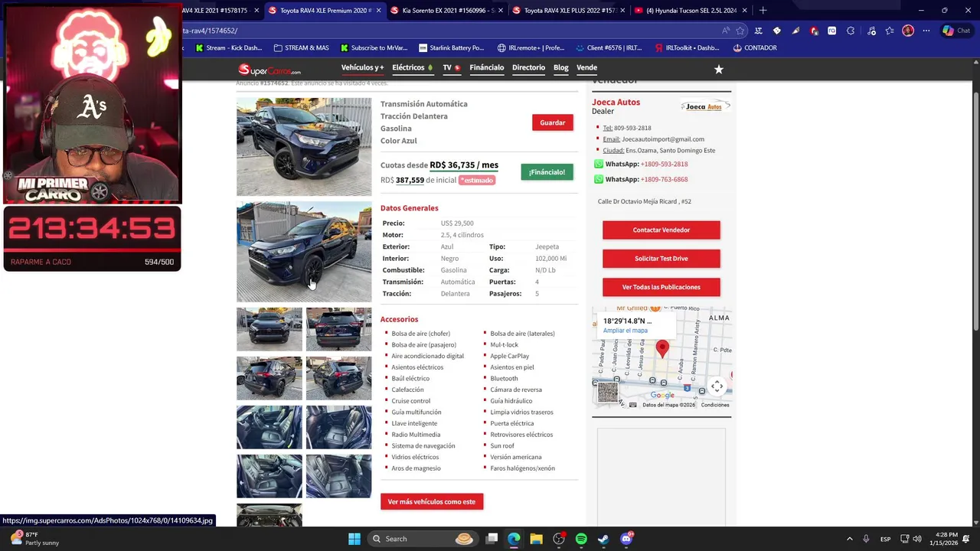This screenshot has height=551, width=980.
Task: Open the weather widget showing 87°F
Action: [34, 539]
